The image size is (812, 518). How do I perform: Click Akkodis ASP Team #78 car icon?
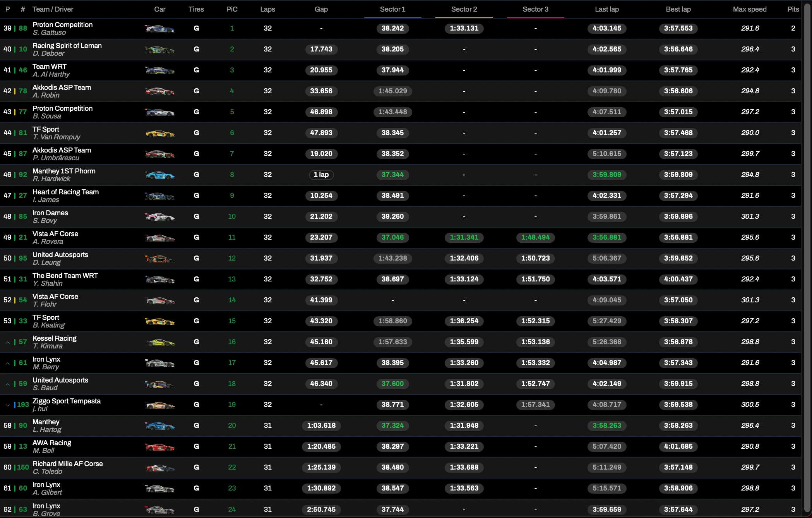coord(159,91)
